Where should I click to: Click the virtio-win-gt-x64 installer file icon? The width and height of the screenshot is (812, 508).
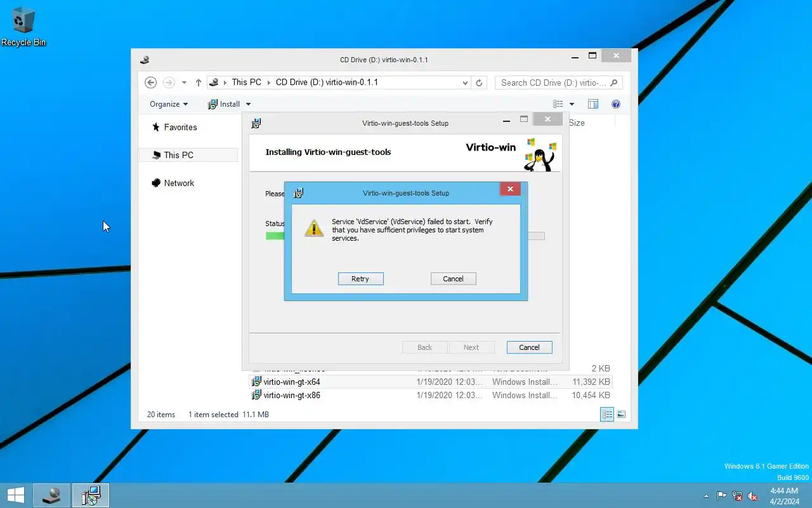pyautogui.click(x=256, y=382)
